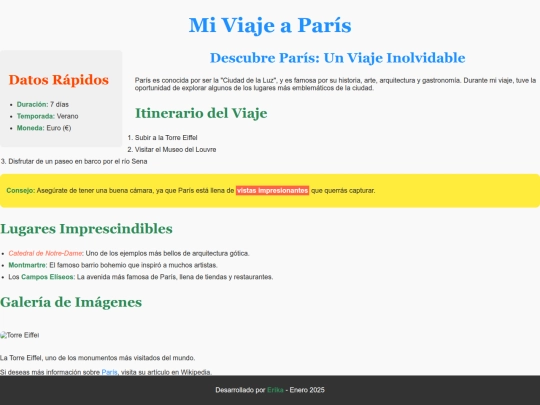Click 'Visitar el Museo del Louvre' item
This screenshot has height=405, width=540.
[x=176, y=149]
